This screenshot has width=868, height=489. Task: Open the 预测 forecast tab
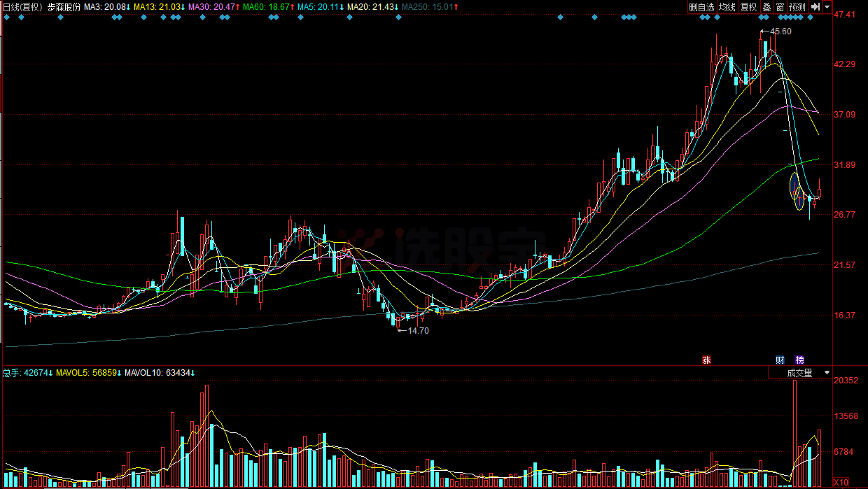[797, 7]
